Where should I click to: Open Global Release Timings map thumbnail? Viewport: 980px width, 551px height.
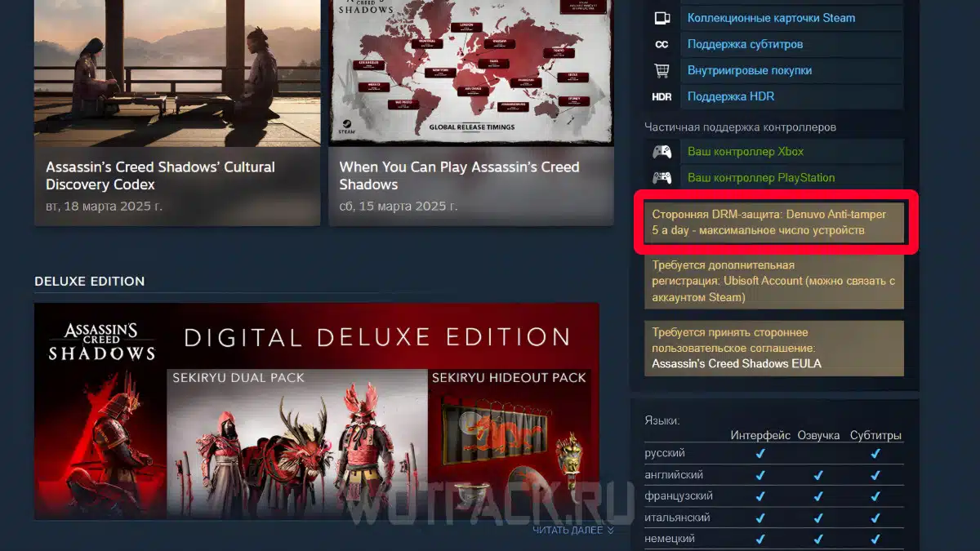click(x=471, y=73)
